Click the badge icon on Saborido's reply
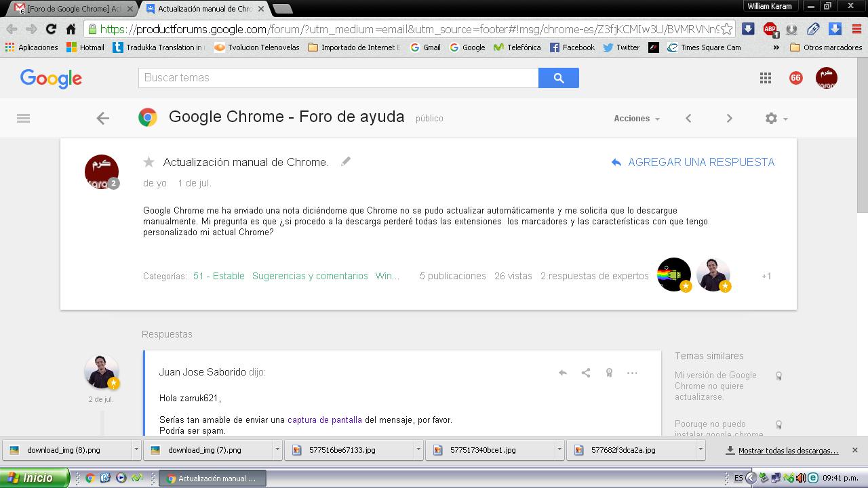The image size is (868, 488). tap(609, 373)
